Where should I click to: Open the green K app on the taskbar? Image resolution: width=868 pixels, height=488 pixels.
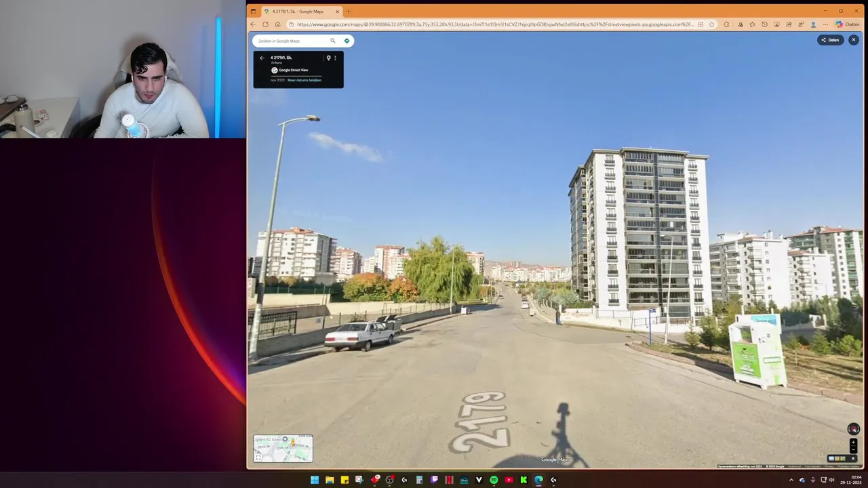tap(524, 480)
